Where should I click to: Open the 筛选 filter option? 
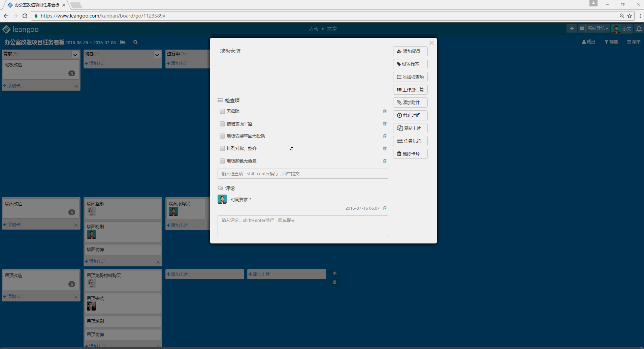611,42
